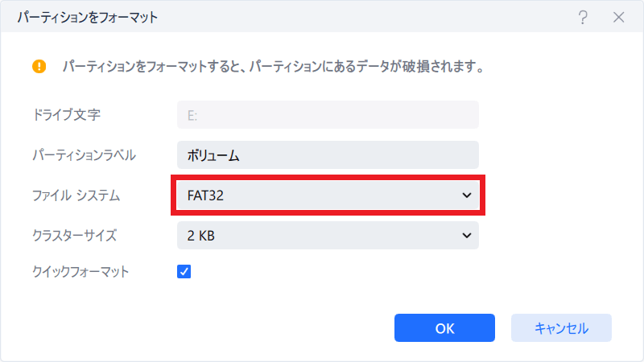Click the help question mark icon
644x362 pixels.
(x=583, y=18)
